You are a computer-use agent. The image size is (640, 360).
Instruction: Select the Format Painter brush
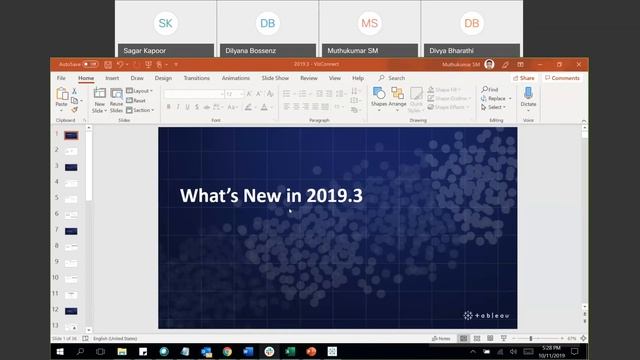pos(74,110)
